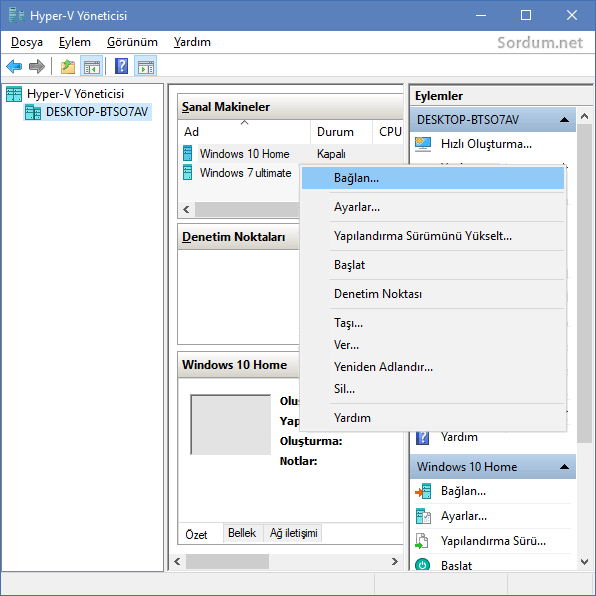Click the DESKTOP-BTSO7AV server icon in tree

tap(33, 112)
